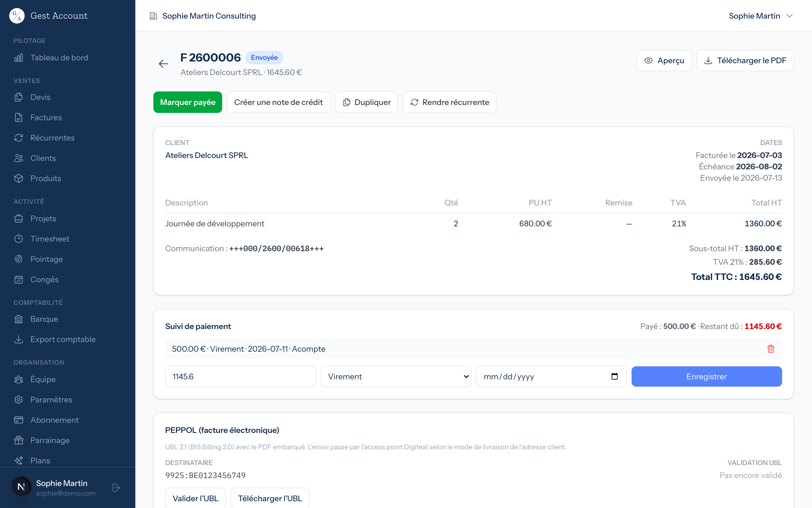The width and height of the screenshot is (812, 508).
Task: Click the Projets briefcase icon
Action: pos(19,218)
